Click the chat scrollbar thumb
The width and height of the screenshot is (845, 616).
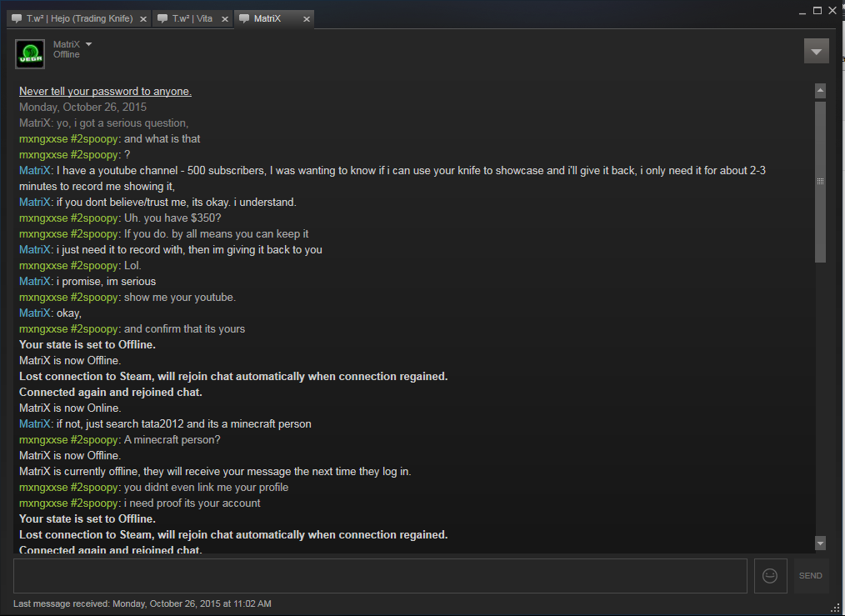pos(820,182)
